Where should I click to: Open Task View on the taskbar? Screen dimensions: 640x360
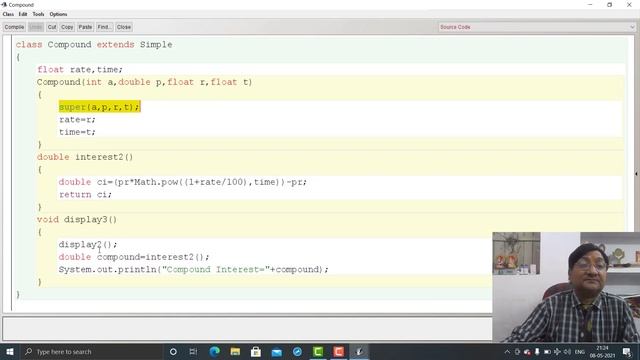click(193, 351)
